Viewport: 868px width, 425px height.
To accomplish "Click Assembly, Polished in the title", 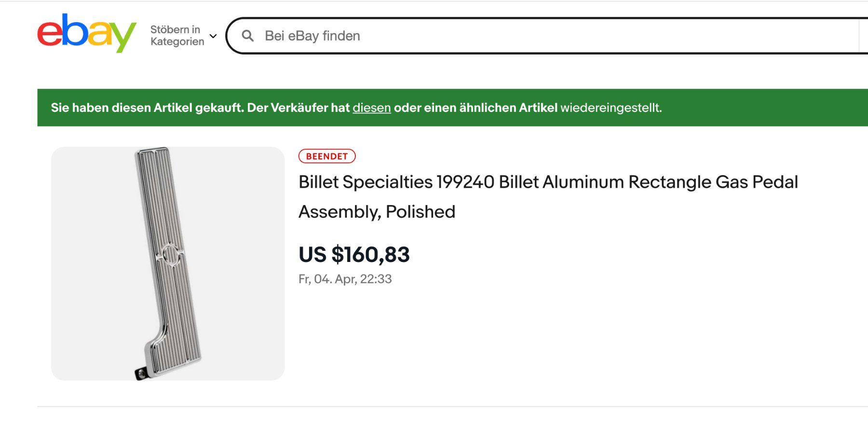I will point(377,212).
